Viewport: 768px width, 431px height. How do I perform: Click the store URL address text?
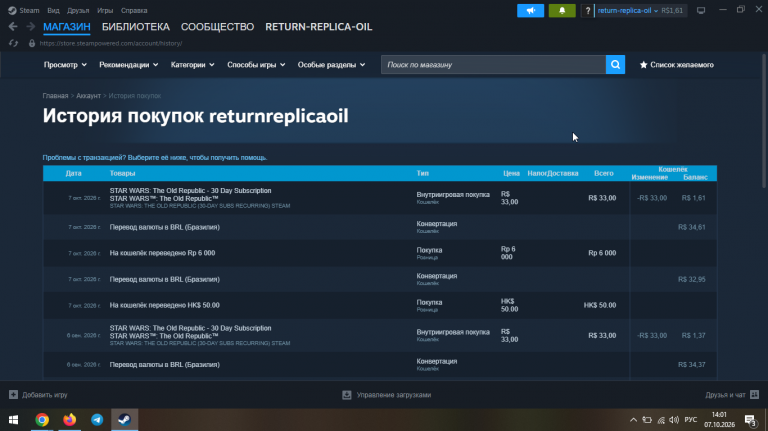[111, 43]
